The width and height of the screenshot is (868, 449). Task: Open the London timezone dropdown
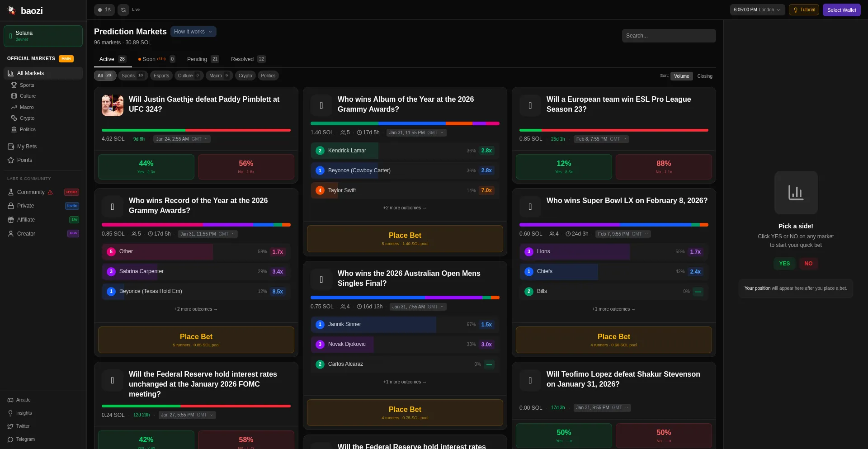757,9
